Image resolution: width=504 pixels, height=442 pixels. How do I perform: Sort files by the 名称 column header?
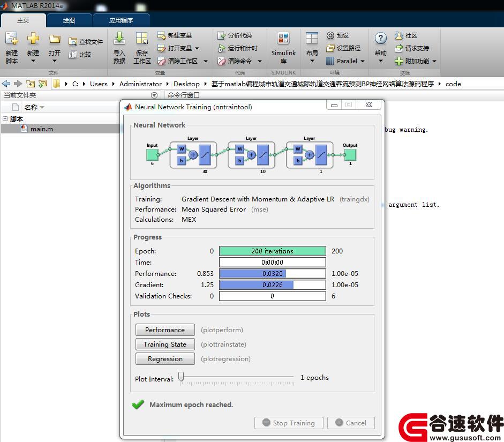coord(31,107)
